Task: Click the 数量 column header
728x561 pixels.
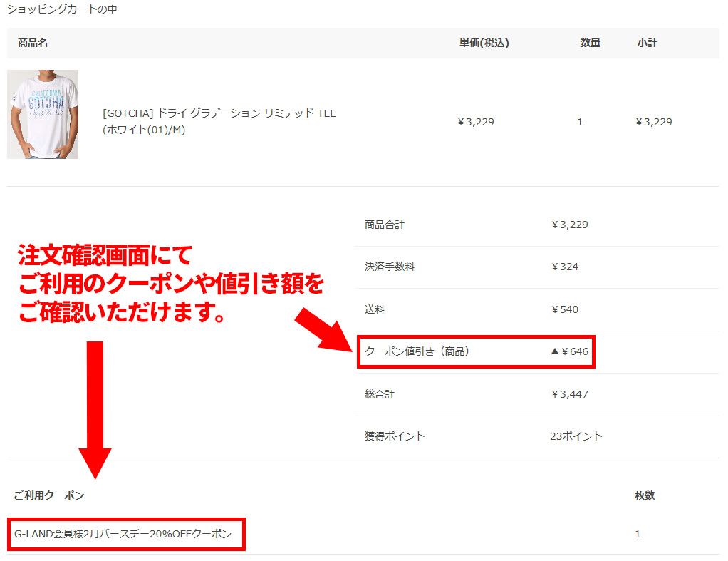Action: pos(591,43)
